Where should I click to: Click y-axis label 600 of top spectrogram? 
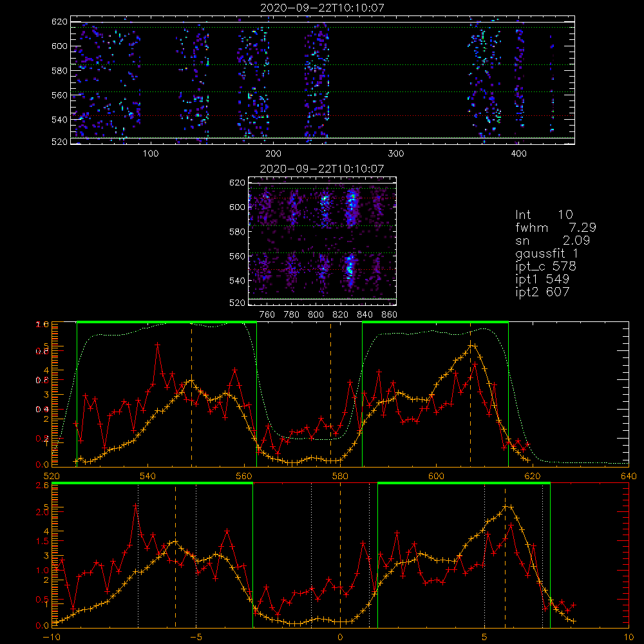point(59,46)
